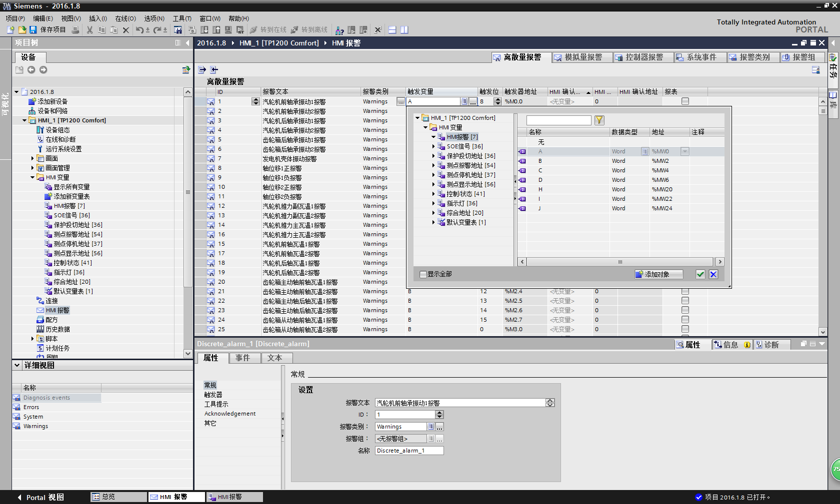The image size is (840, 504).
Task: Click the 名称 field Discrete_alarm_1
Action: point(409,451)
